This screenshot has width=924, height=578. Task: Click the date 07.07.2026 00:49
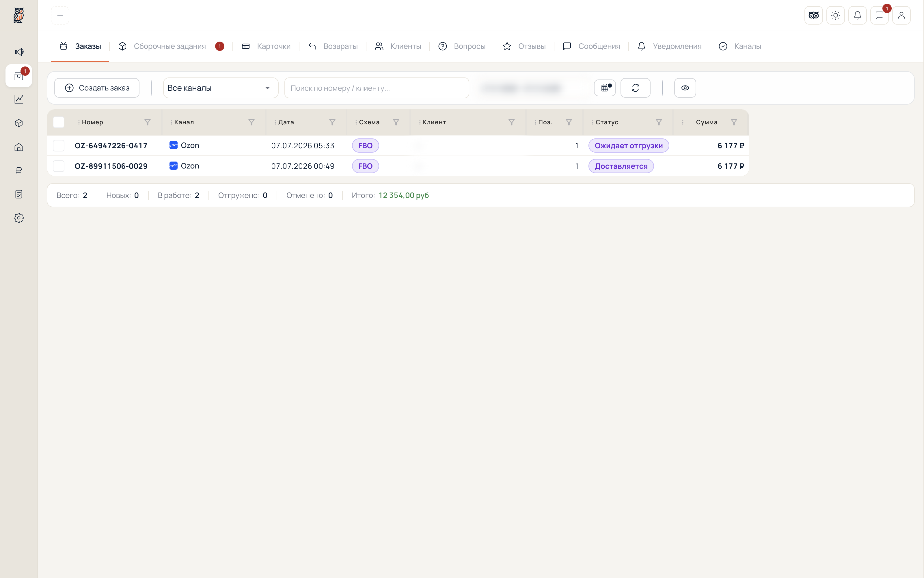pyautogui.click(x=303, y=166)
